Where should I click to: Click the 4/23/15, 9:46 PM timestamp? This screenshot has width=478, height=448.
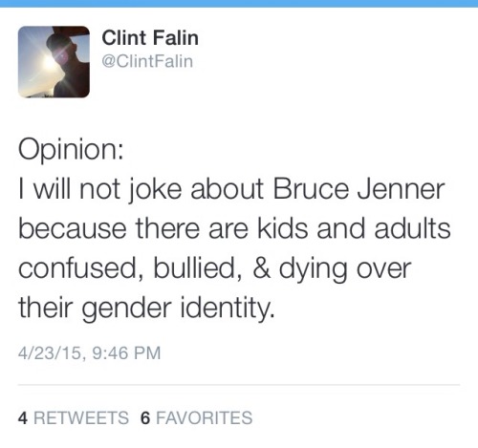90,353
